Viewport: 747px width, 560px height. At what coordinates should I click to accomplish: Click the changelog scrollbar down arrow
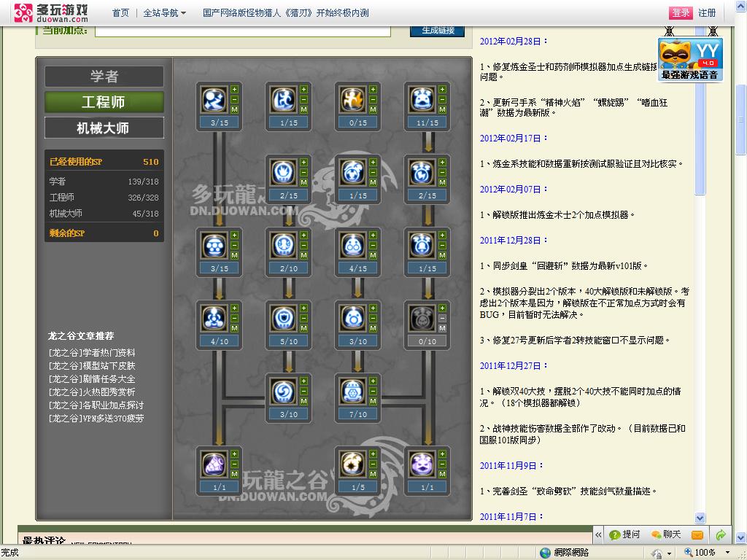[x=700, y=518]
